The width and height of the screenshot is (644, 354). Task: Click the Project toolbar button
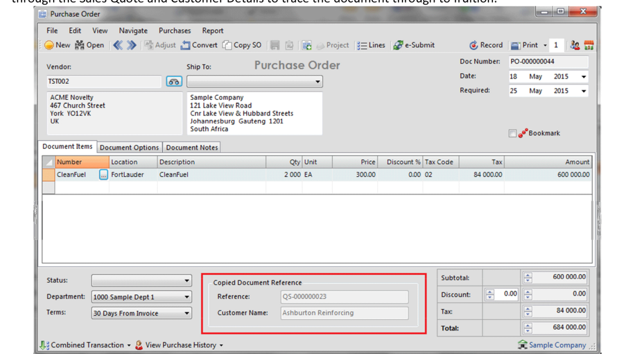[333, 45]
